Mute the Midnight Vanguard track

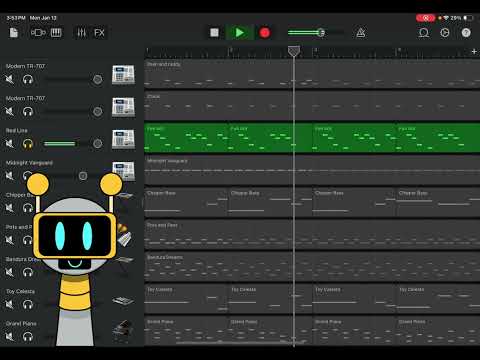pos(10,176)
